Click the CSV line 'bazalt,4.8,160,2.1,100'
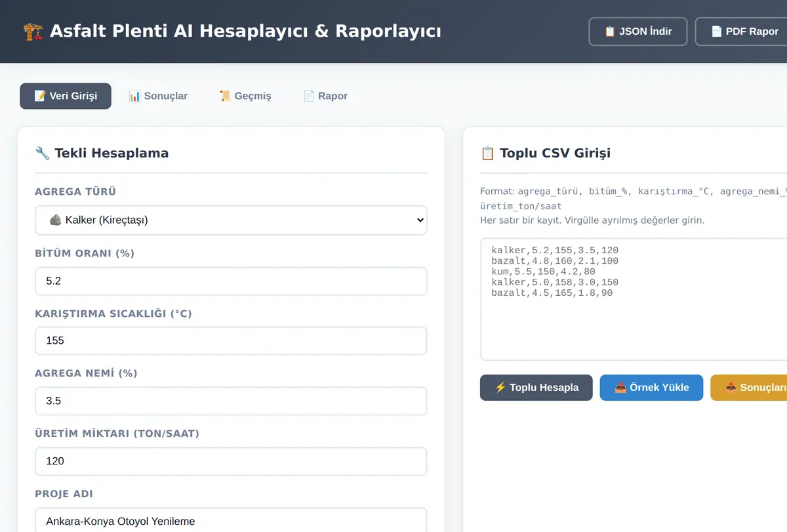Viewport: 787px width, 532px height. coord(554,261)
